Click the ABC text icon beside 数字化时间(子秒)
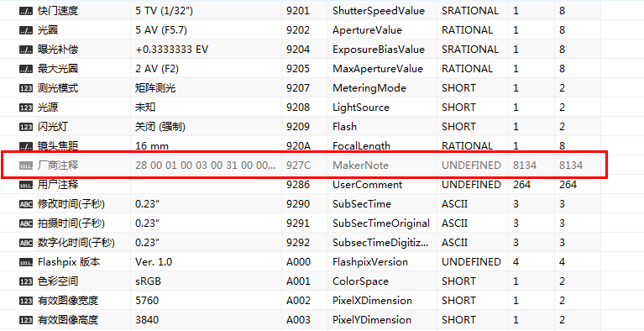The height and width of the screenshot is (331, 644). [26, 243]
